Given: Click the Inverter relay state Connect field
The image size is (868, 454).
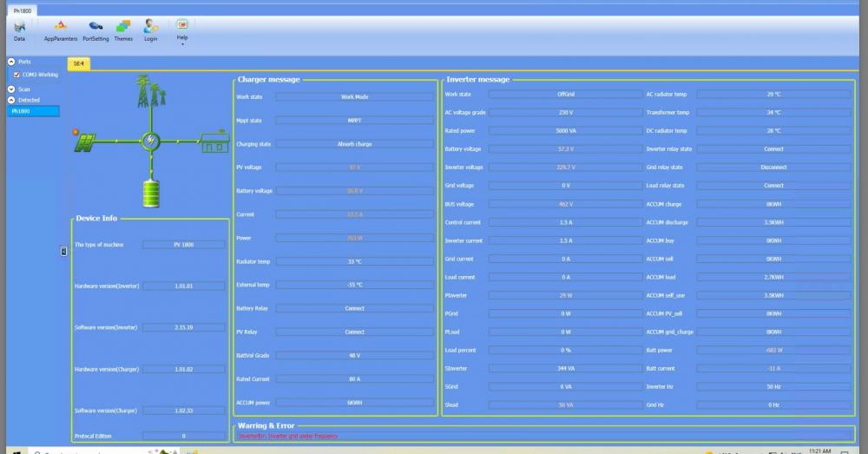Looking at the screenshot, I should point(773,149).
